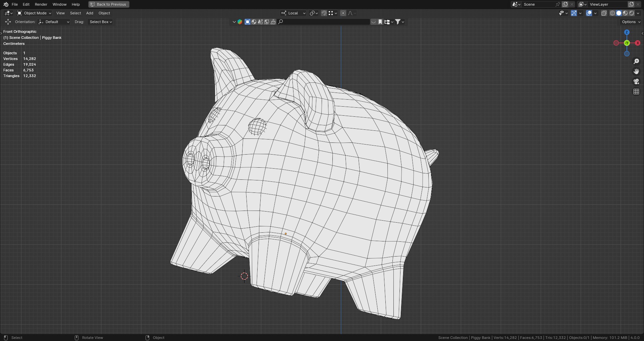The image size is (644, 341).
Task: Open the transform pivot point dropdown
Action: tap(314, 13)
